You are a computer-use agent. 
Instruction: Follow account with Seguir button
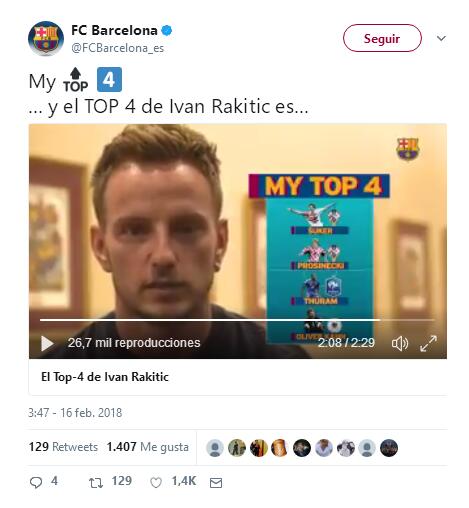click(x=382, y=38)
